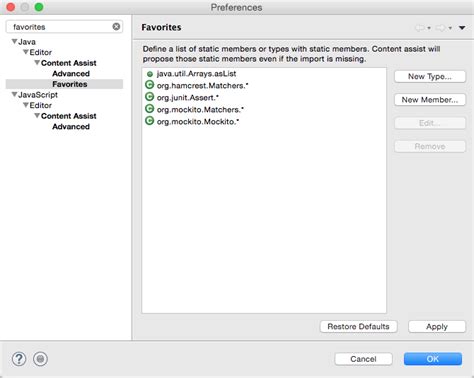Select Advanced under JavaScript Content Assist

pos(71,127)
